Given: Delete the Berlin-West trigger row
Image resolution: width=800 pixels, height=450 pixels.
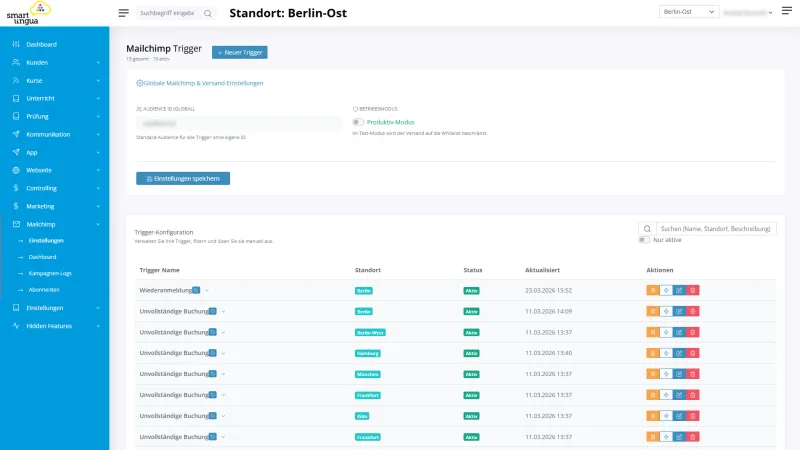Looking at the screenshot, I should click(x=692, y=332).
